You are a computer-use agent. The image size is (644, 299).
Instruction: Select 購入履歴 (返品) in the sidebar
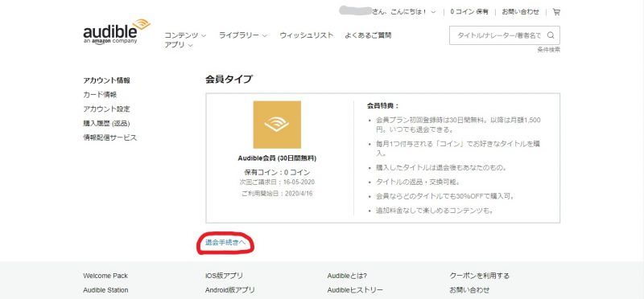coord(106,124)
